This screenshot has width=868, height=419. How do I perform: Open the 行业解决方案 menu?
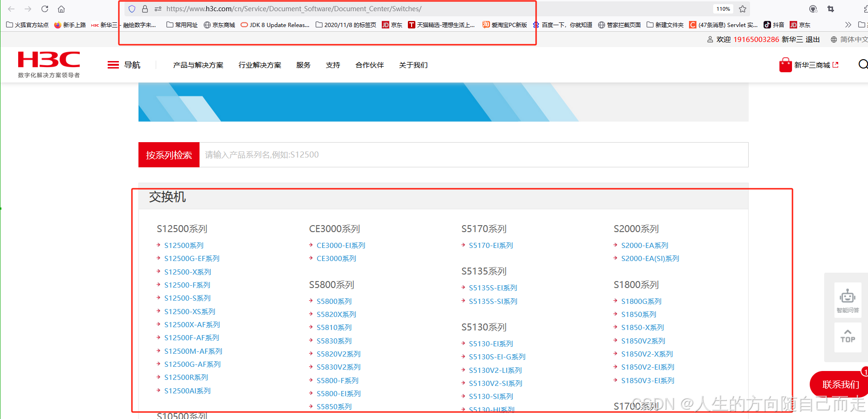tap(260, 65)
